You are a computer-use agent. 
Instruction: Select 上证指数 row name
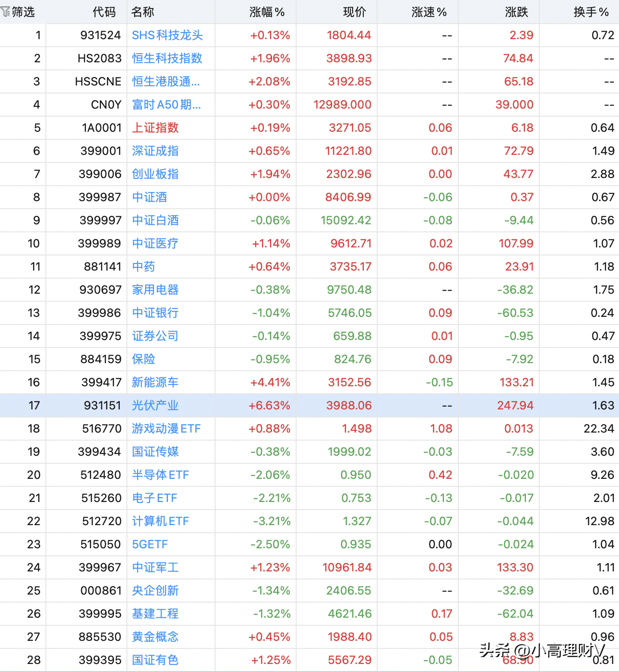coord(155,128)
